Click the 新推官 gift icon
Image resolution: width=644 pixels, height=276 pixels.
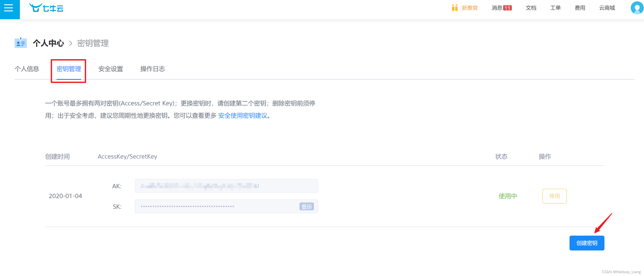point(455,8)
